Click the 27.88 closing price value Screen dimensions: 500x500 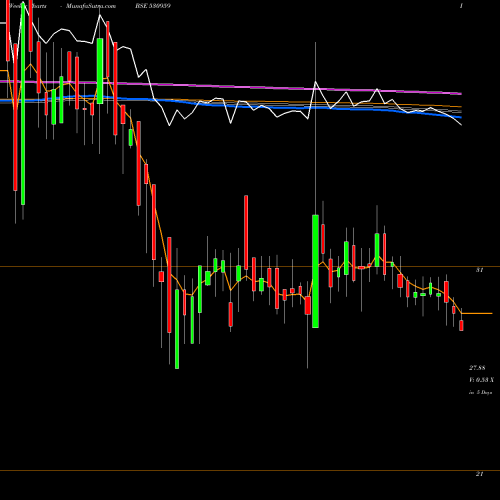point(477,368)
